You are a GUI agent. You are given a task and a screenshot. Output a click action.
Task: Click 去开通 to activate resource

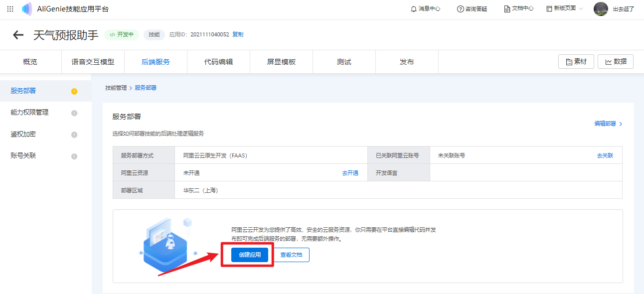(350, 173)
